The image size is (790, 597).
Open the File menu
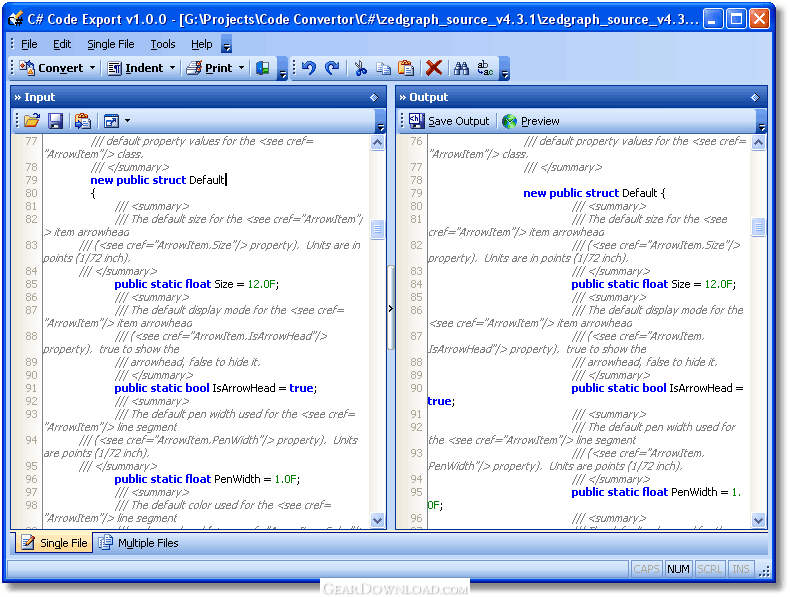pyautogui.click(x=29, y=44)
